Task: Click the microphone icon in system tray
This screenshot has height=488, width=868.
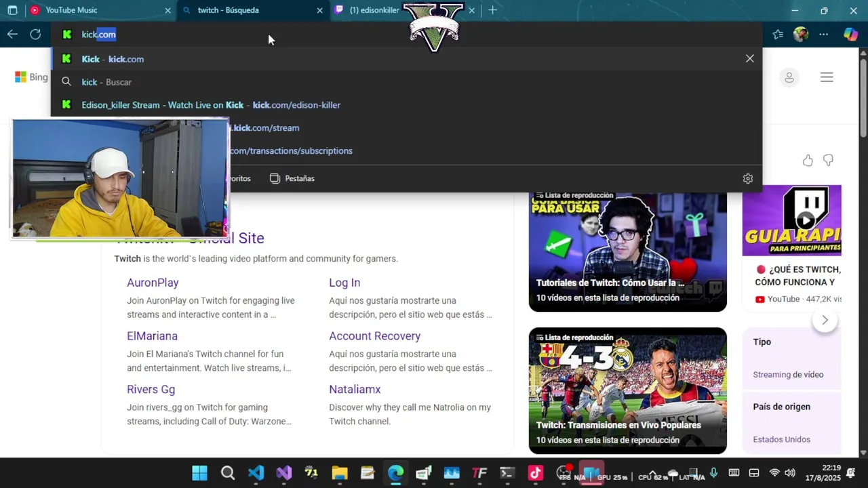Action: click(x=713, y=473)
